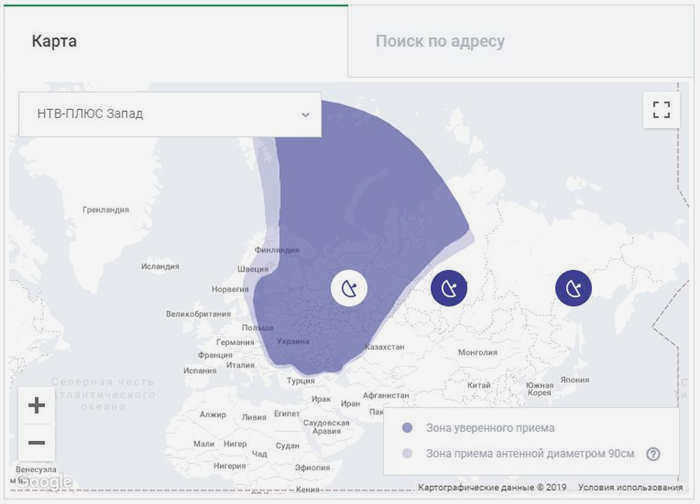
Task: Click the Гренландия map label
Action: point(106,210)
